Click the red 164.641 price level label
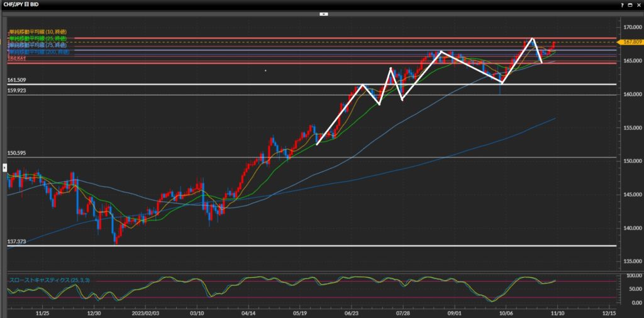This screenshot has height=318, width=644. point(16,58)
